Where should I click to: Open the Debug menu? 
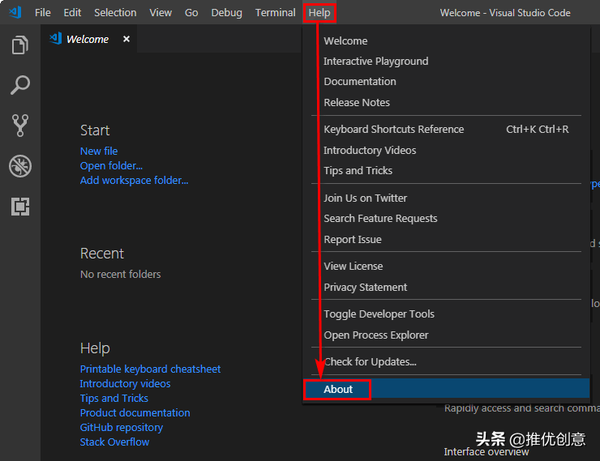(x=227, y=13)
